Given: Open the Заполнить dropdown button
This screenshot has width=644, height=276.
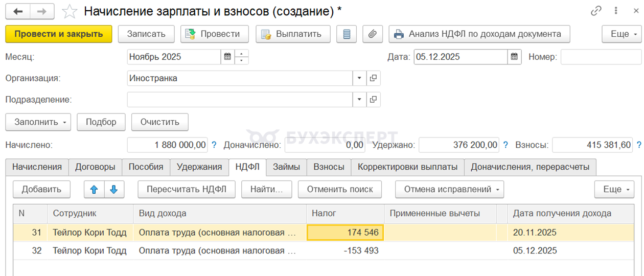Looking at the screenshot, I should click(x=38, y=122).
